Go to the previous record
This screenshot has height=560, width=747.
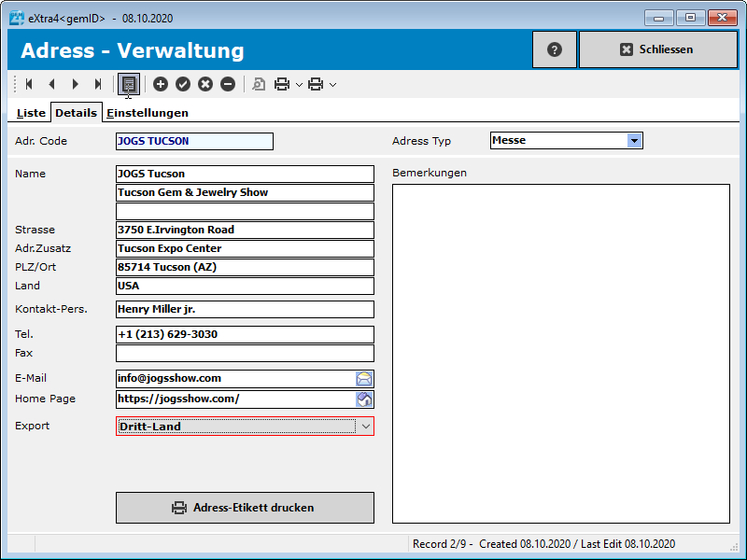point(51,84)
